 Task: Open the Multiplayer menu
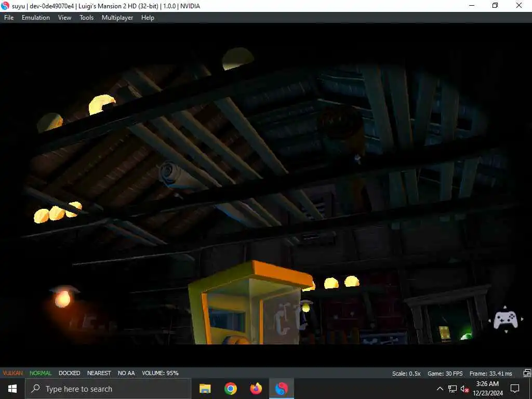tap(117, 18)
